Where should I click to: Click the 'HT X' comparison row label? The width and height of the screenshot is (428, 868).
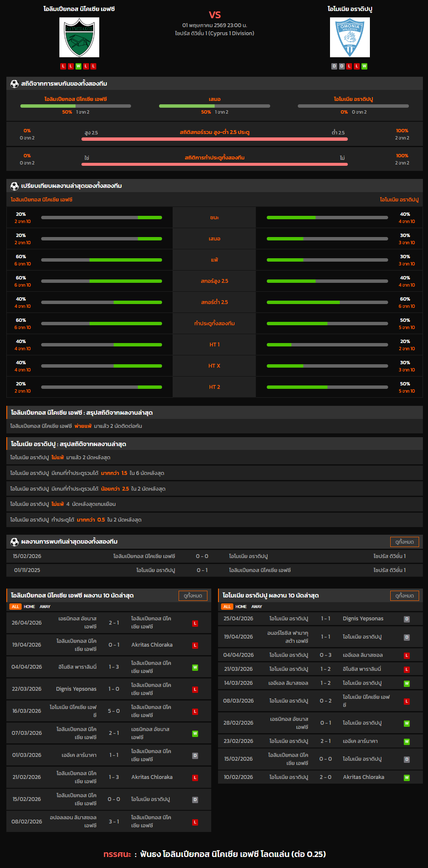point(215,366)
